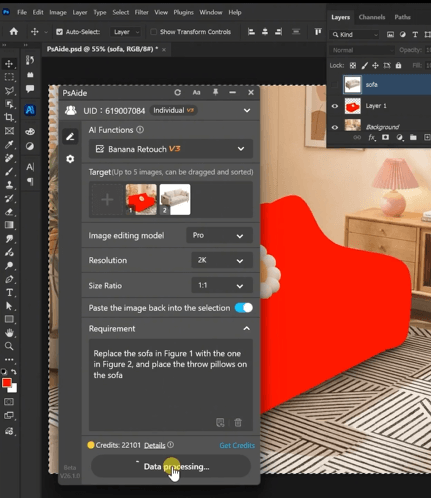Click the PsAide refresh icon
431x498 pixels.
[178, 93]
